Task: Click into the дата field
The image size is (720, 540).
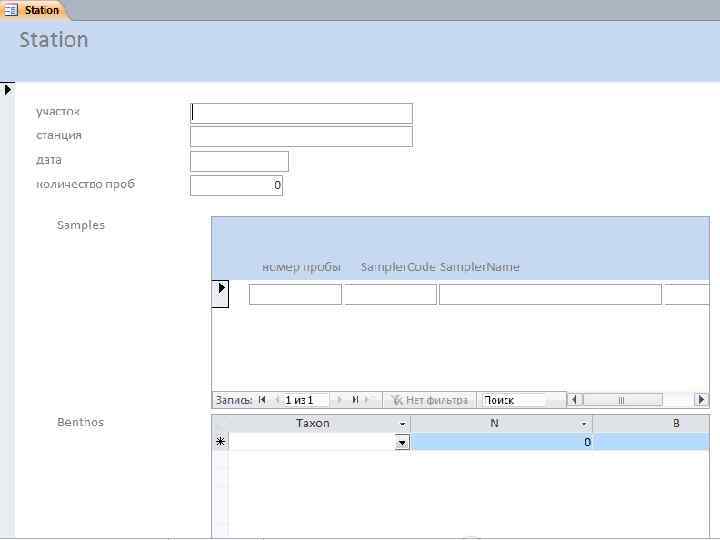Action: (239, 161)
